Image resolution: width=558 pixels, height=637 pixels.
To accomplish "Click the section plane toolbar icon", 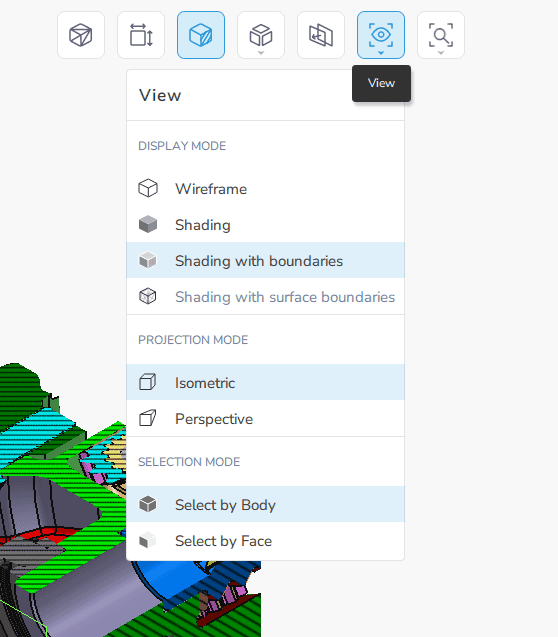I will tap(321, 35).
